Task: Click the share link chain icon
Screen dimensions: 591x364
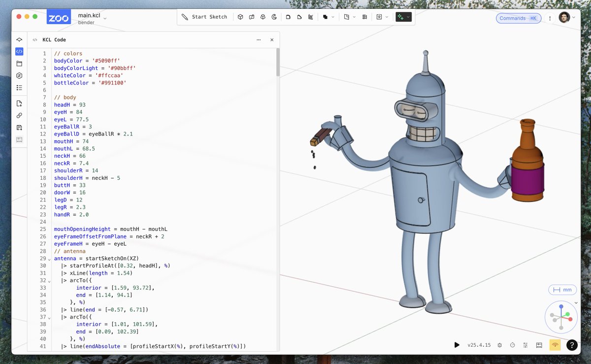Action: tap(19, 115)
